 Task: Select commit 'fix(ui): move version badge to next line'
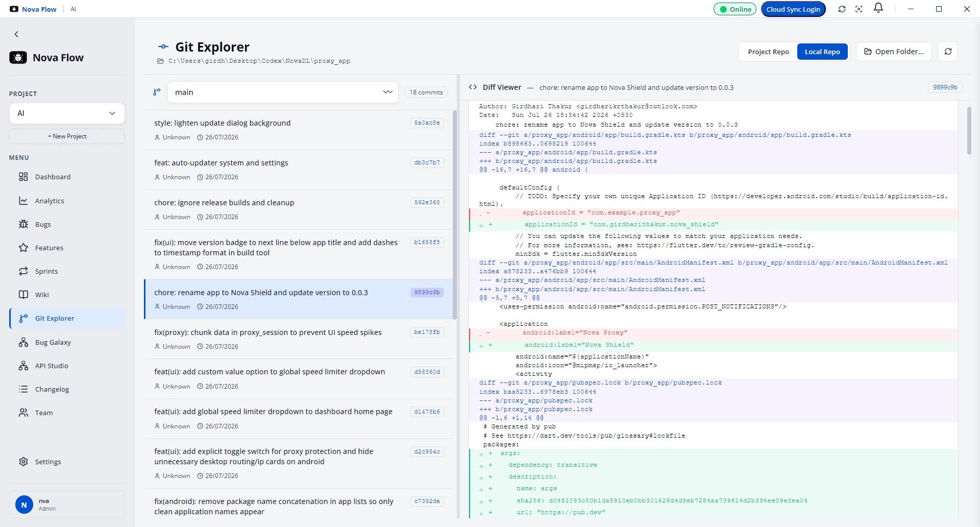[298, 254]
